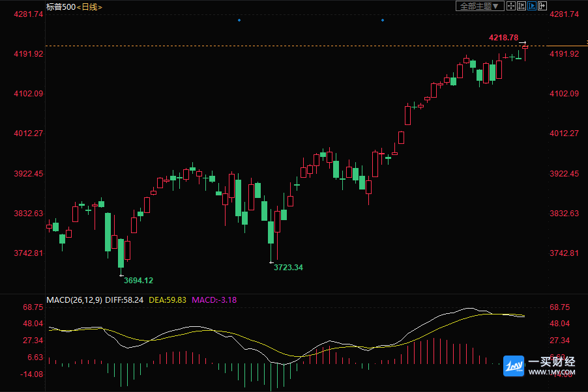This screenshot has width=588, height=392.
Task: Click the 3694.12 low price label
Action: click(138, 280)
